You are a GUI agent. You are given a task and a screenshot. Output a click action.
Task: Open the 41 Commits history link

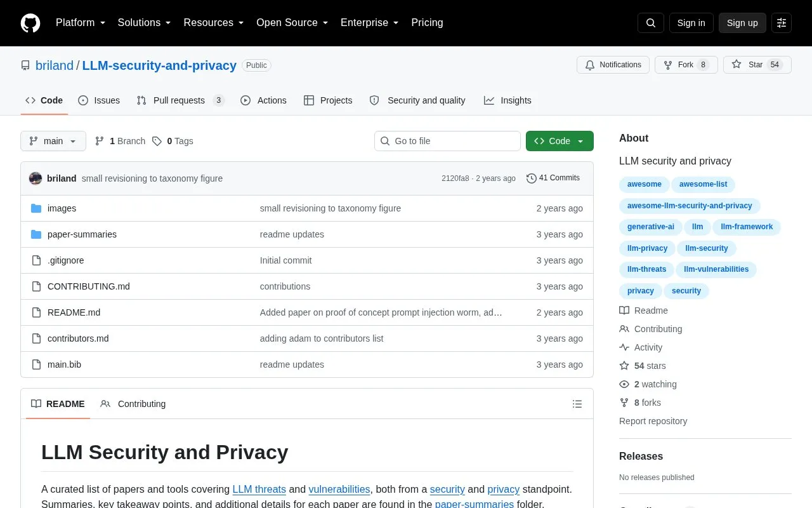pos(553,178)
